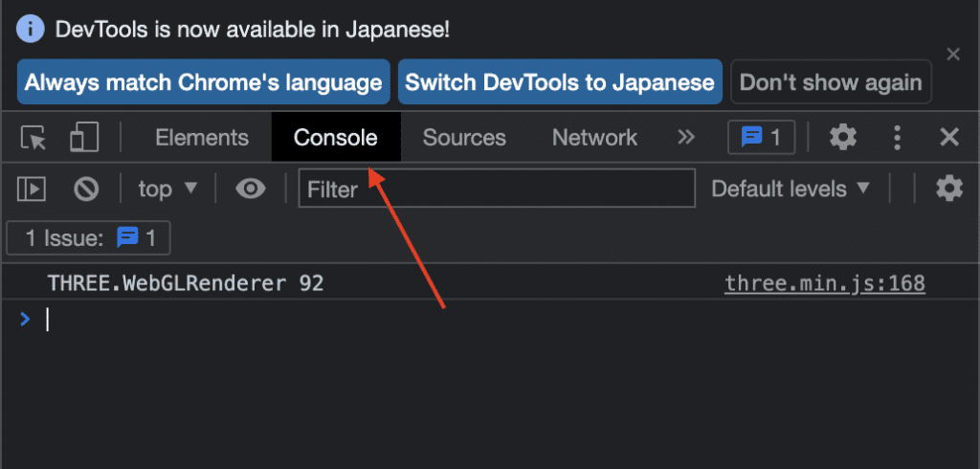Switch to the Sources tab

[464, 138]
